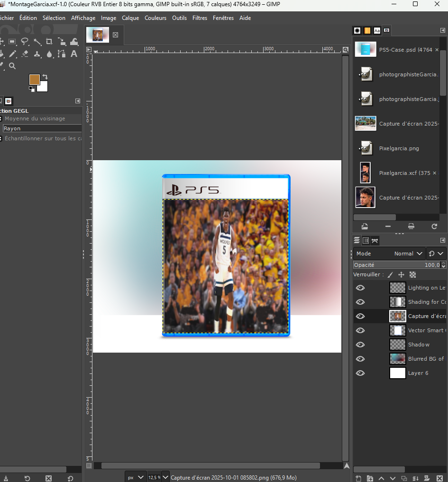Screen dimensions: 448x482
Task: Select the Rectangle Select tool
Action: (12, 42)
